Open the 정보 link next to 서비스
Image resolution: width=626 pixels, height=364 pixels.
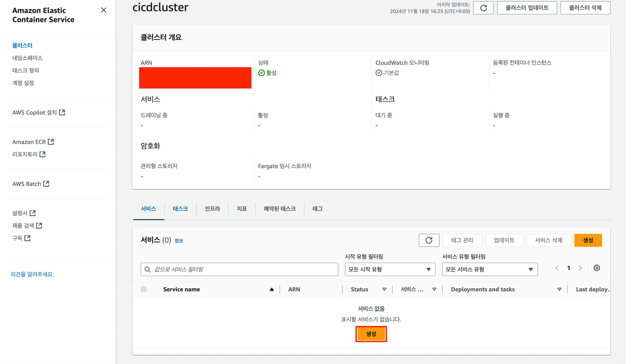click(179, 241)
